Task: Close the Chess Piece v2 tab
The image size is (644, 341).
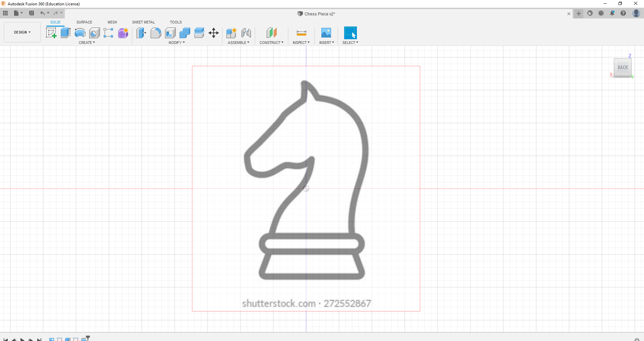Action: point(569,14)
